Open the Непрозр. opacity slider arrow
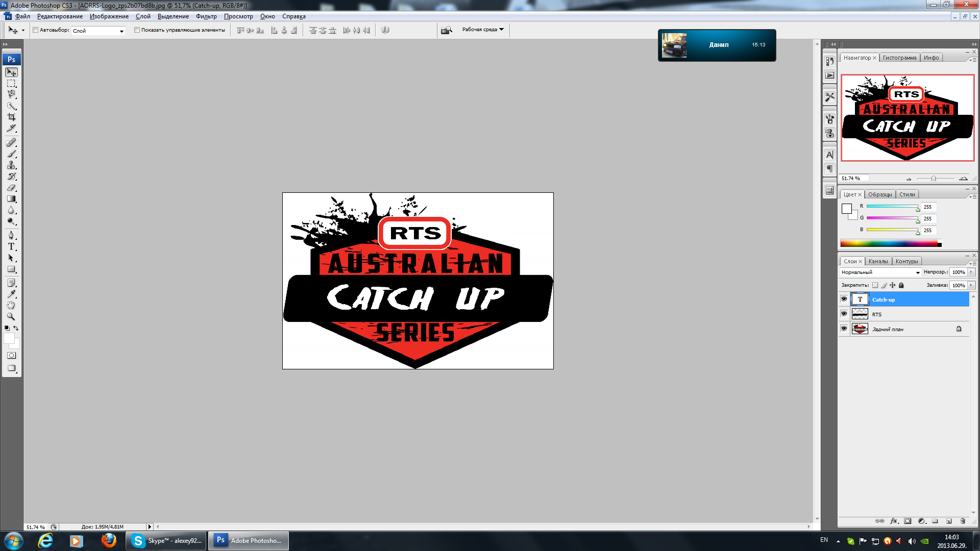 pos(971,272)
